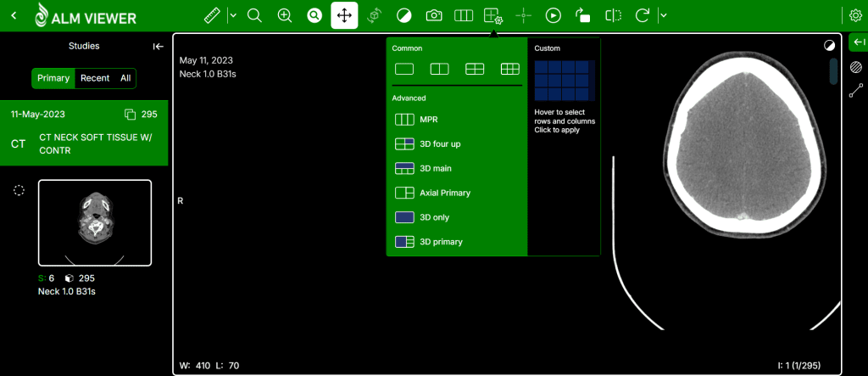This screenshot has height=376, width=868.
Task: Capture a screenshot with the camera icon
Action: 433,15
